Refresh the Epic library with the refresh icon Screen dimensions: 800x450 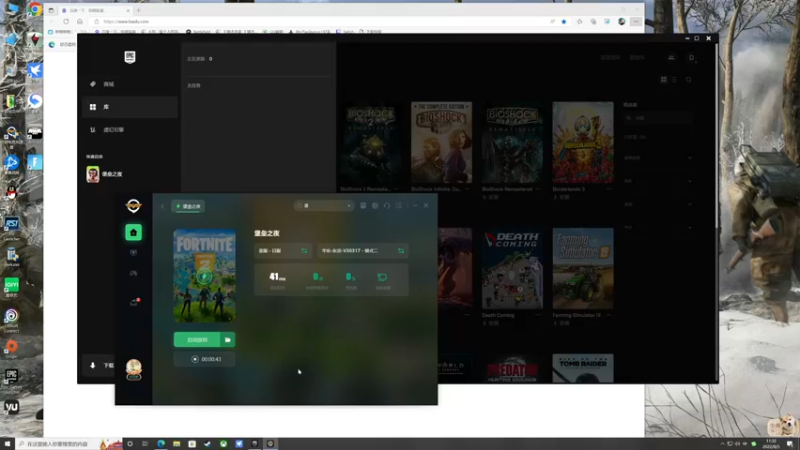tap(688, 80)
